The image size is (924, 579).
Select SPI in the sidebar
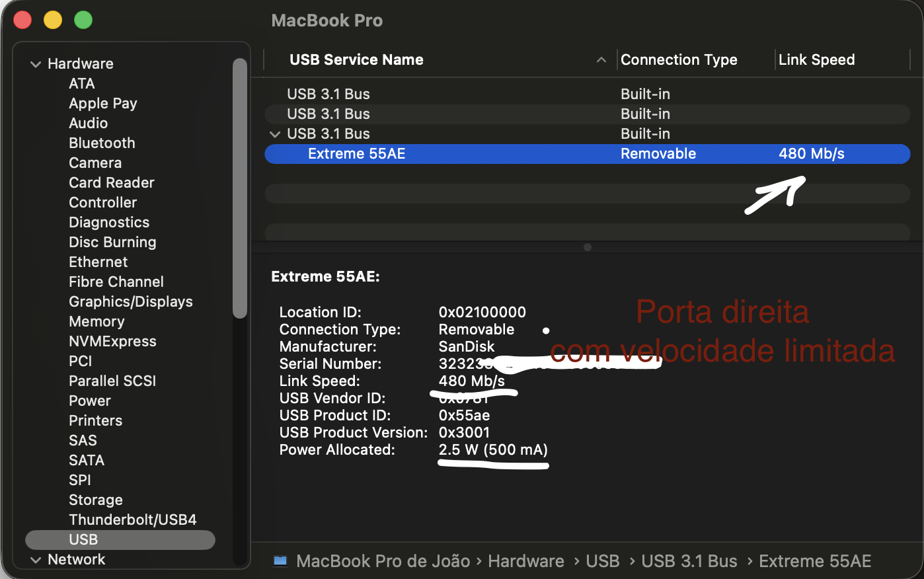click(x=80, y=481)
